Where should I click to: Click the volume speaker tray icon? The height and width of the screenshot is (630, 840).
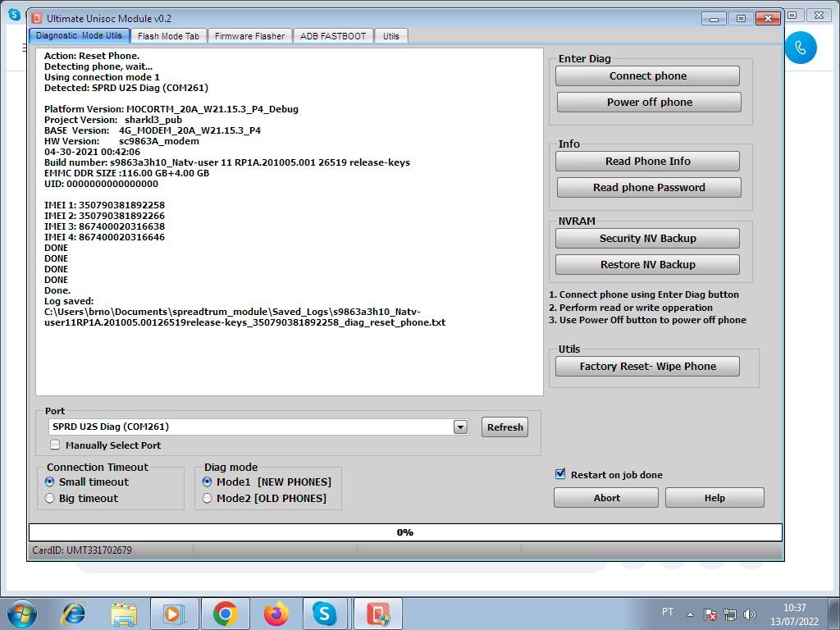click(x=749, y=614)
